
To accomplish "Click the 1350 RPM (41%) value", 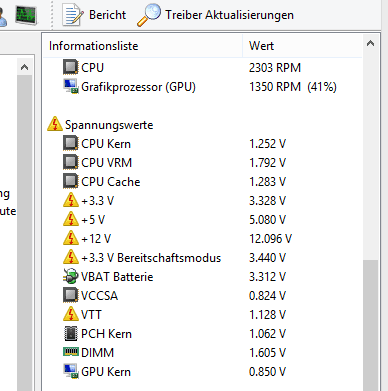I will click(293, 87).
